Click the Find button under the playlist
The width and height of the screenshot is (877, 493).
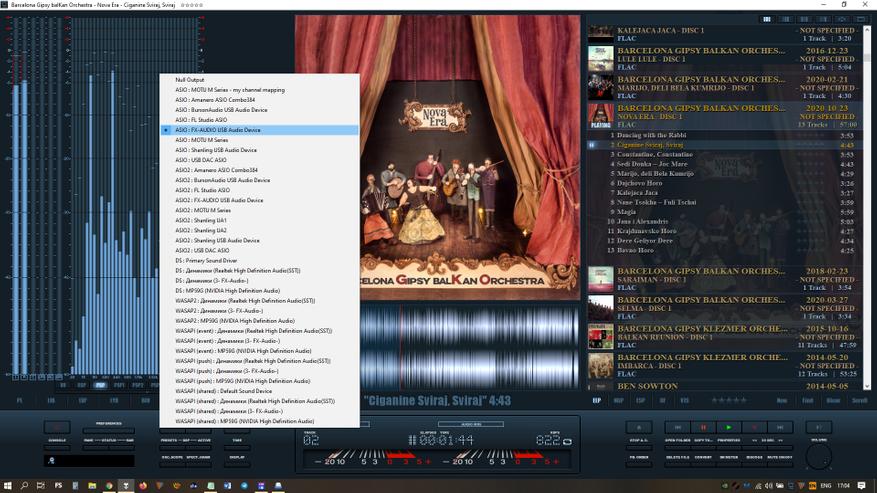coord(808,401)
